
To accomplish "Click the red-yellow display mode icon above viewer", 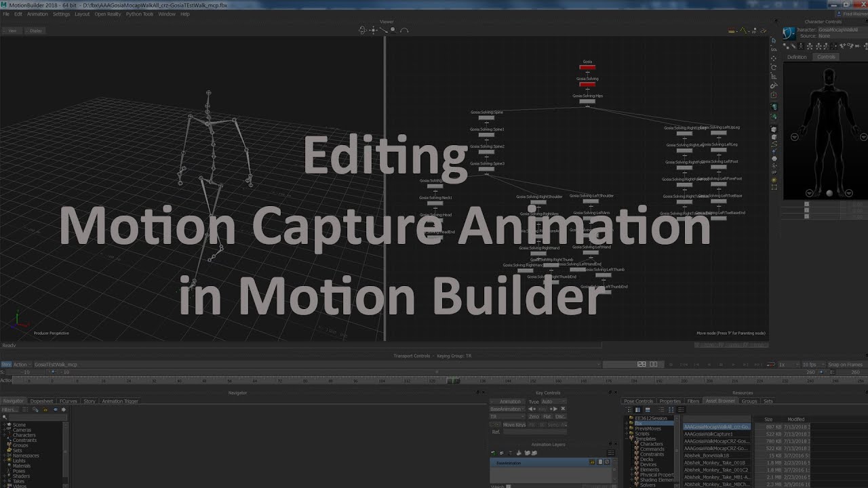I will point(731,30).
